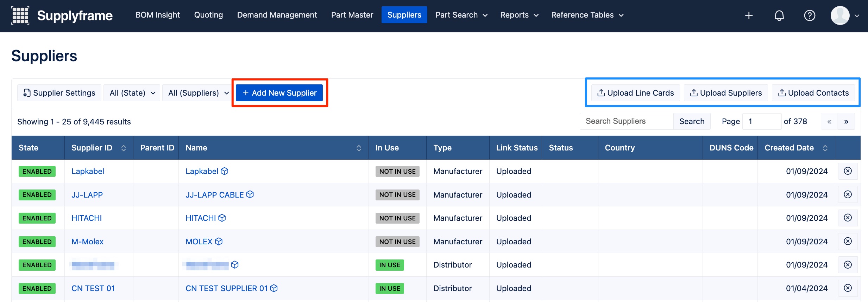Open Demand Management

pos(277,15)
